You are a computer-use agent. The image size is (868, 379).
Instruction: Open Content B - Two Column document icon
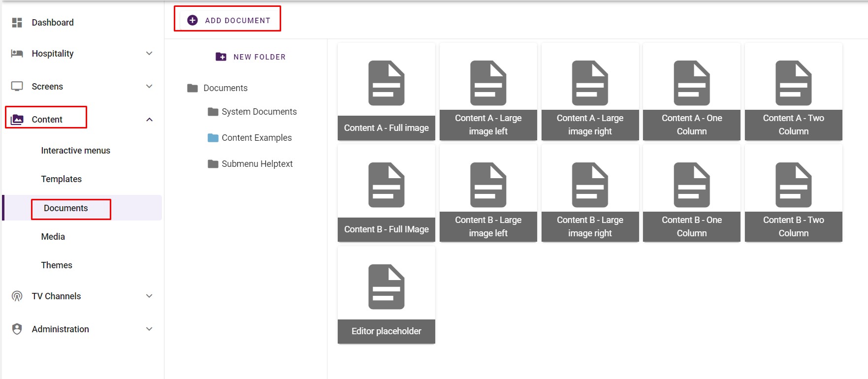pyautogui.click(x=794, y=185)
